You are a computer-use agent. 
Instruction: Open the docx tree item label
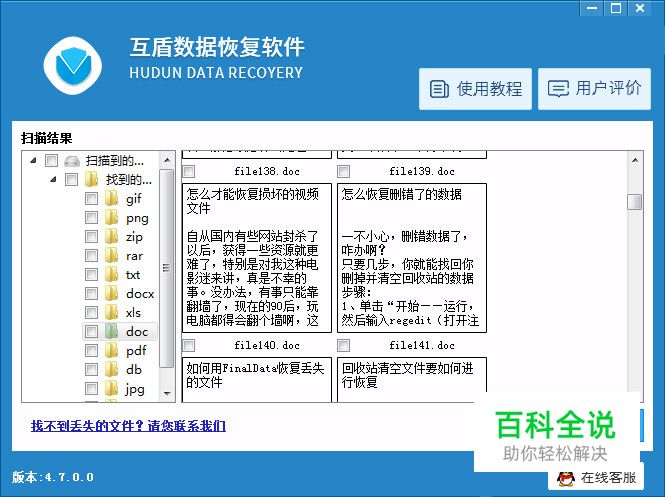coord(140,293)
